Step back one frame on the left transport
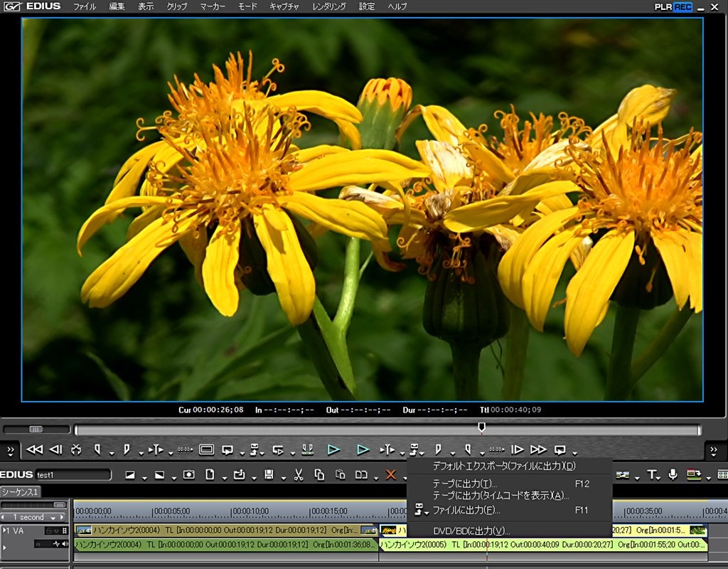Image resolution: width=728 pixels, height=569 pixels. pyautogui.click(x=55, y=450)
